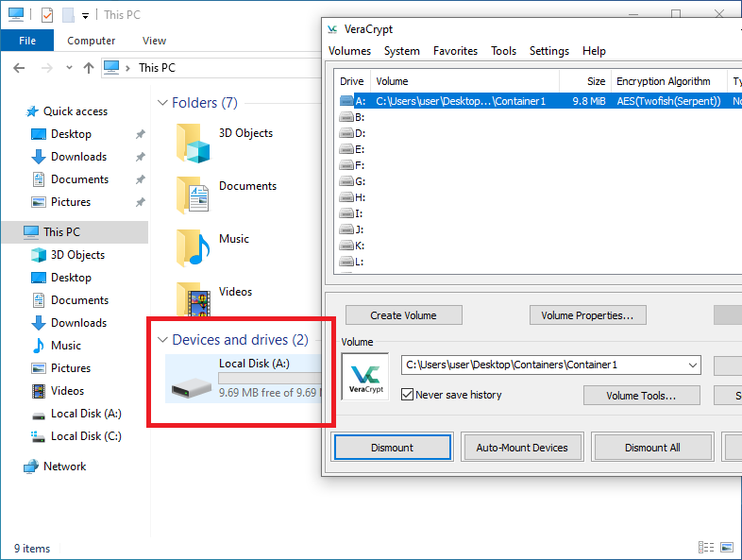Click the Dismount All button
Screen dimensions: 742x560
(652, 448)
